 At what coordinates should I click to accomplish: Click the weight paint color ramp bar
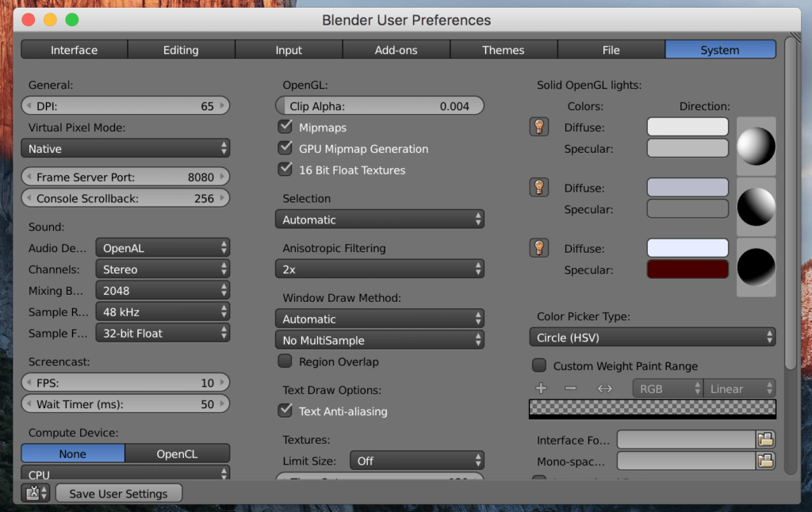[x=653, y=408]
